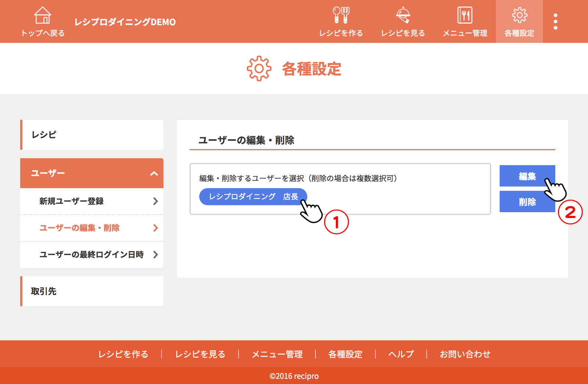The height and width of the screenshot is (384, 588).
Task: Select 'ユーザーの編集・削除' sidebar item
Action: pyautogui.click(x=92, y=228)
